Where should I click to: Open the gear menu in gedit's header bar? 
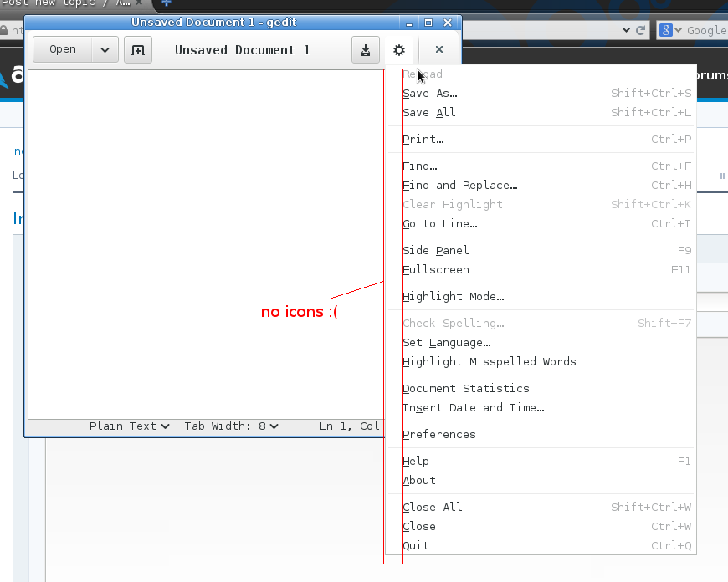pyautogui.click(x=398, y=49)
